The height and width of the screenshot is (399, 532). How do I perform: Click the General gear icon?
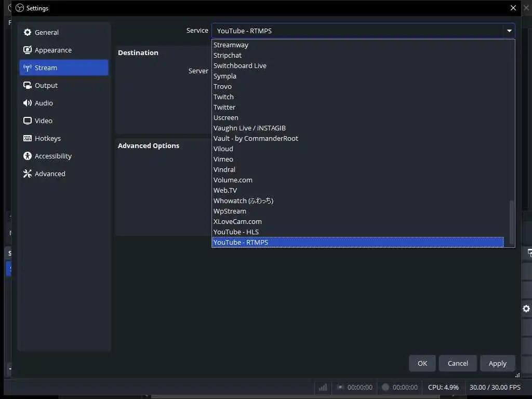coord(28,32)
